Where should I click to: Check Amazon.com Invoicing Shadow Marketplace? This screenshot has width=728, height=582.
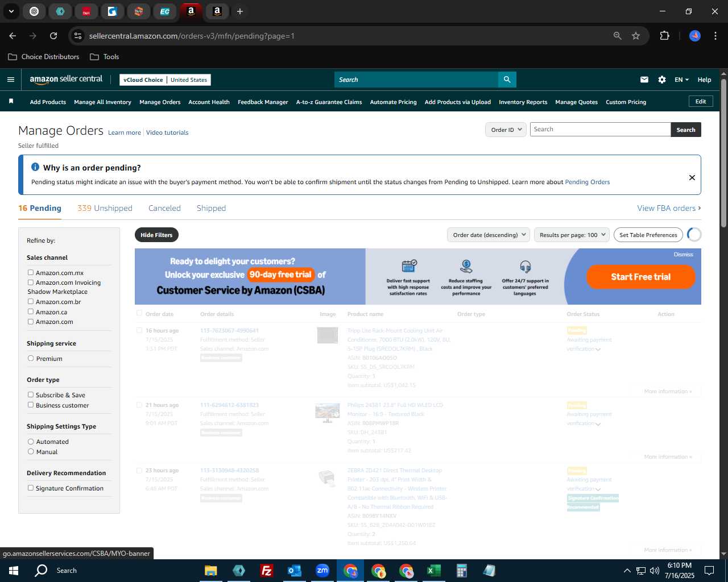pos(31,282)
